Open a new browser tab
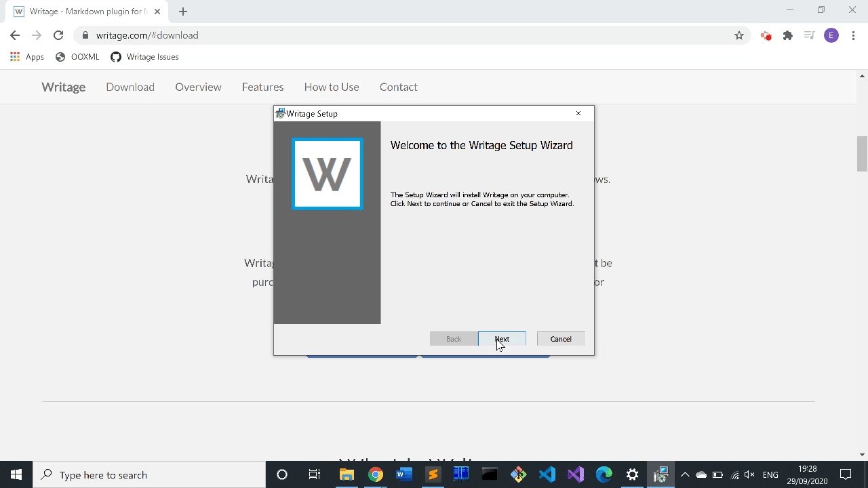Viewport: 868px width, 488px height. [183, 12]
